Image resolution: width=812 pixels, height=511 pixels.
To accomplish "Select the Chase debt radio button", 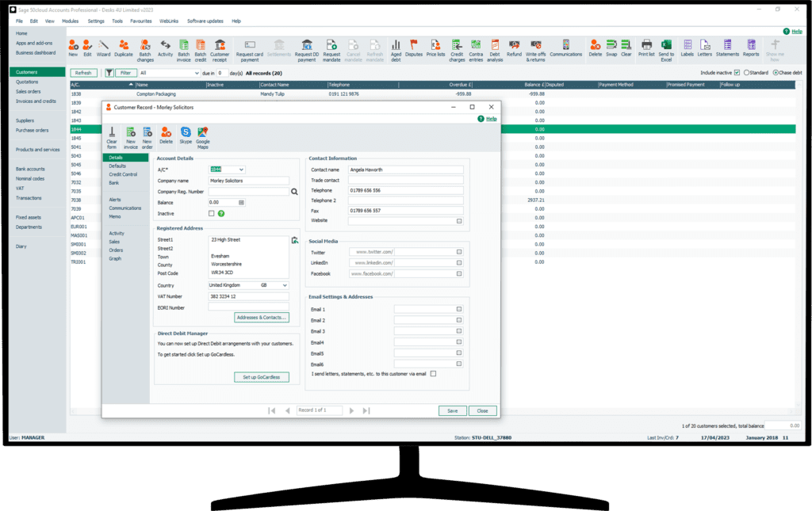I will click(776, 72).
